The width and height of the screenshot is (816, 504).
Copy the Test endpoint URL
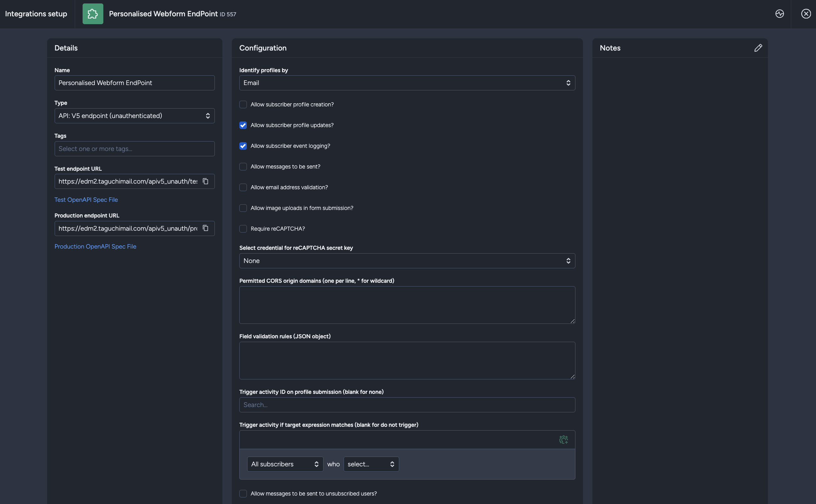coord(205,181)
